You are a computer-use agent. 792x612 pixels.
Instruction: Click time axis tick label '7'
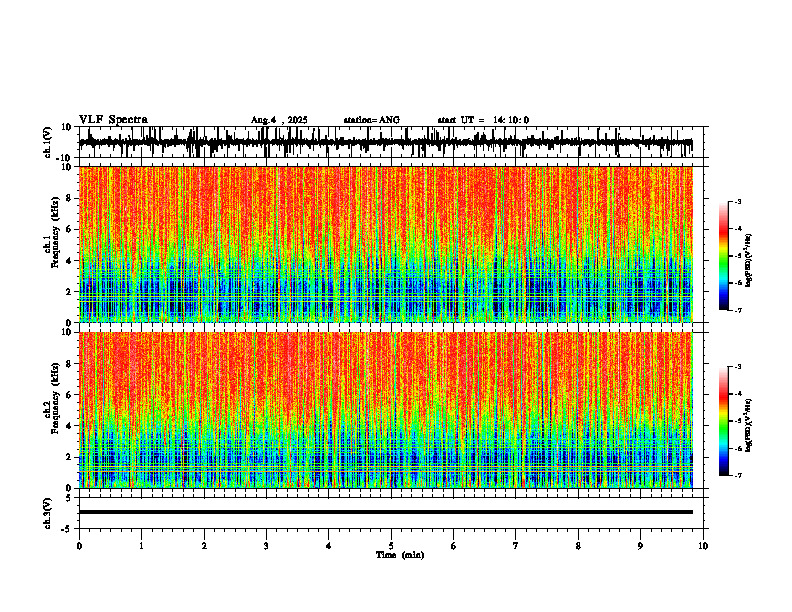(x=516, y=546)
